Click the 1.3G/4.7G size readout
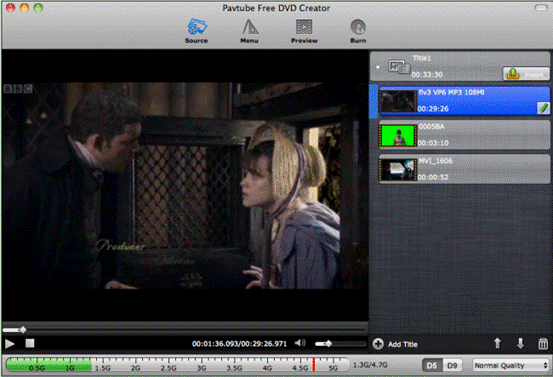This screenshot has height=377, width=553. pyautogui.click(x=370, y=365)
